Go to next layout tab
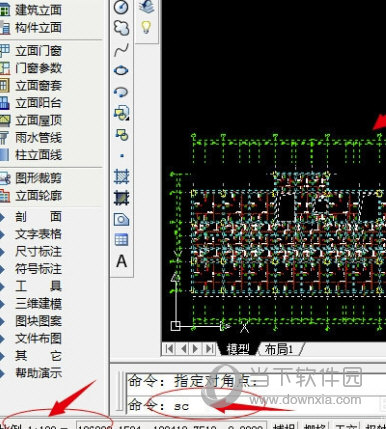This screenshot has width=386, height=429. pos(196,349)
